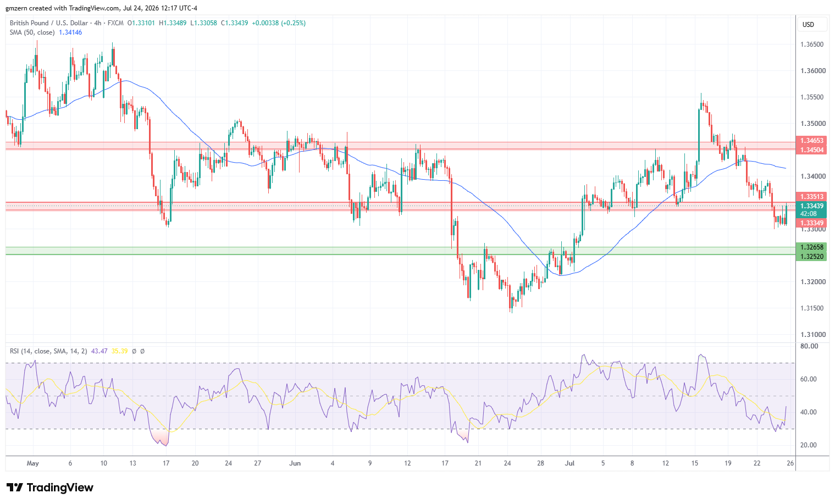Click the open price O1.33101
835x504 pixels.
pos(141,23)
